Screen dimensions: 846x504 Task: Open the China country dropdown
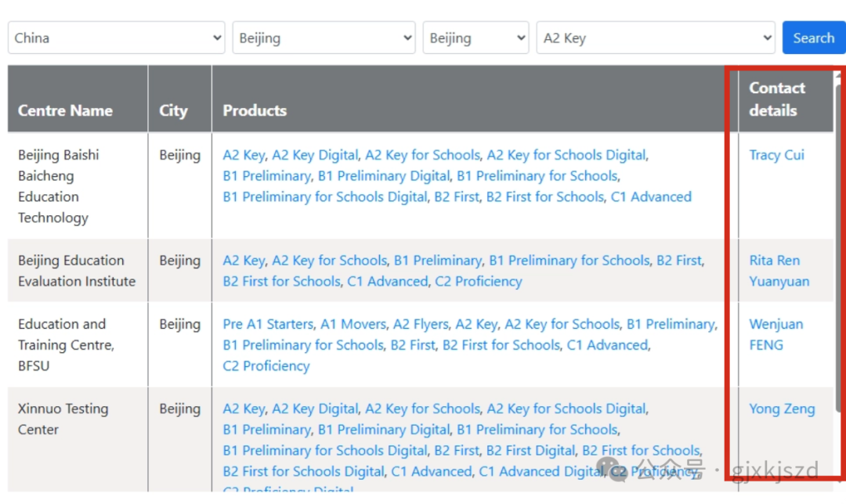pyautogui.click(x=116, y=38)
